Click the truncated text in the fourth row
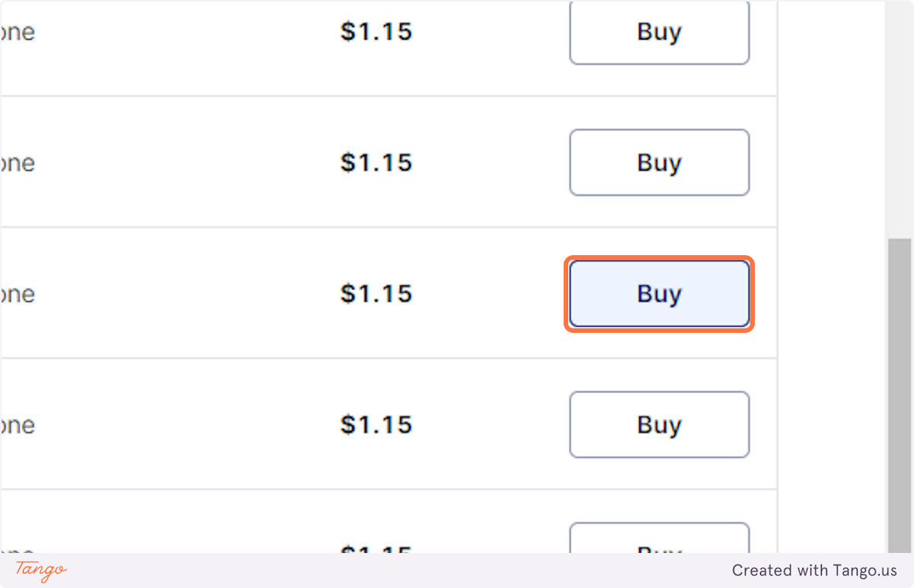 click(x=18, y=426)
